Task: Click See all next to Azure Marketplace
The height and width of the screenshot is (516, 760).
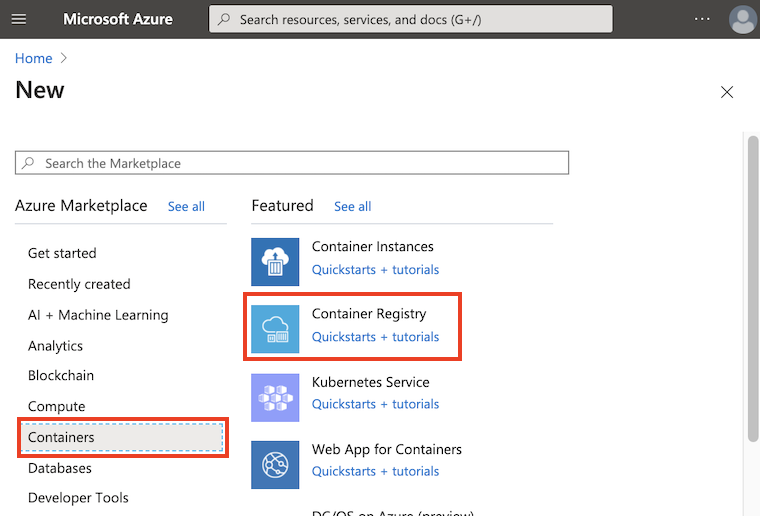Action: (186, 206)
